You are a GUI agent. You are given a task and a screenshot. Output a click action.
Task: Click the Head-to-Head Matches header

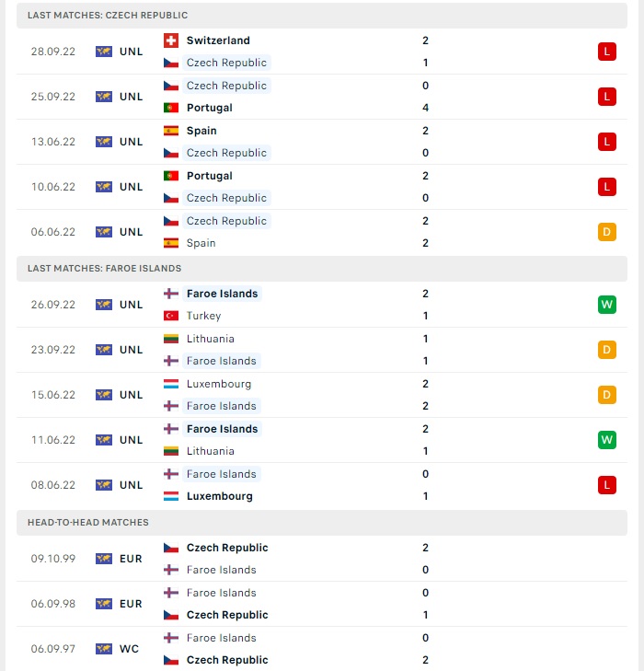click(x=322, y=523)
